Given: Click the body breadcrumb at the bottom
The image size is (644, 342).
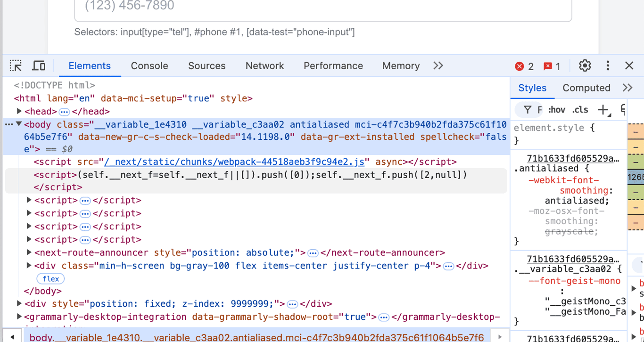Looking at the screenshot, I should point(256,337).
